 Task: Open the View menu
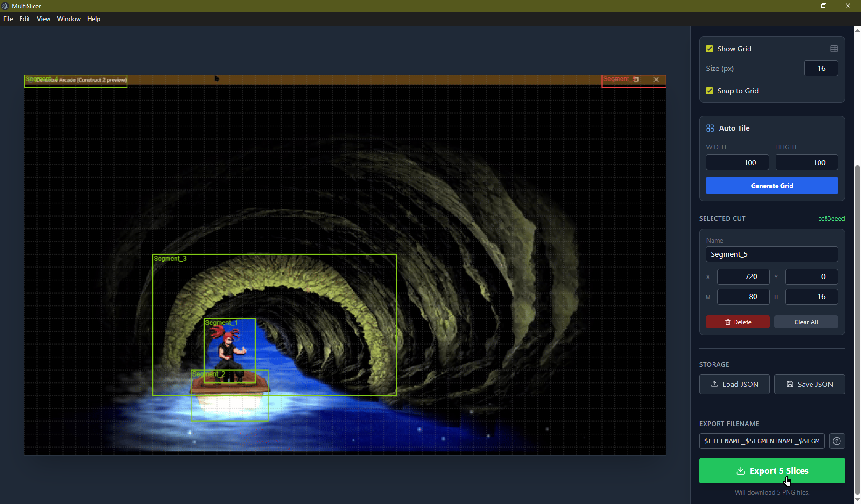click(x=43, y=19)
